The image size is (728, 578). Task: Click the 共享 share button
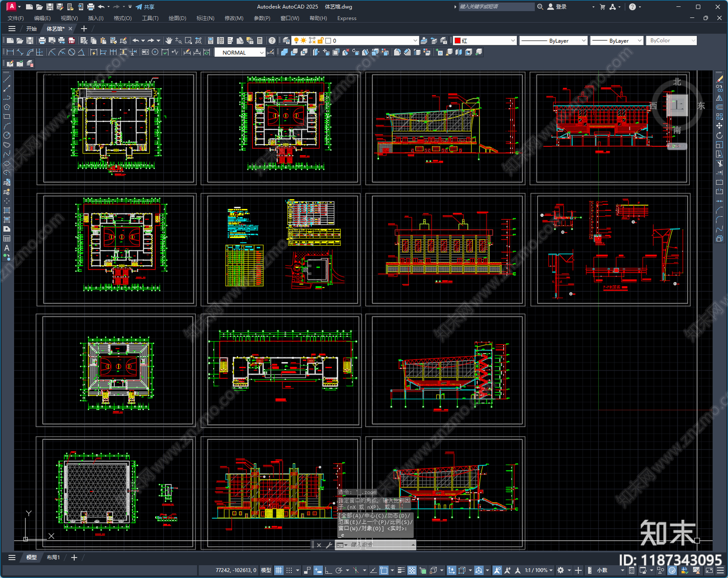(145, 7)
